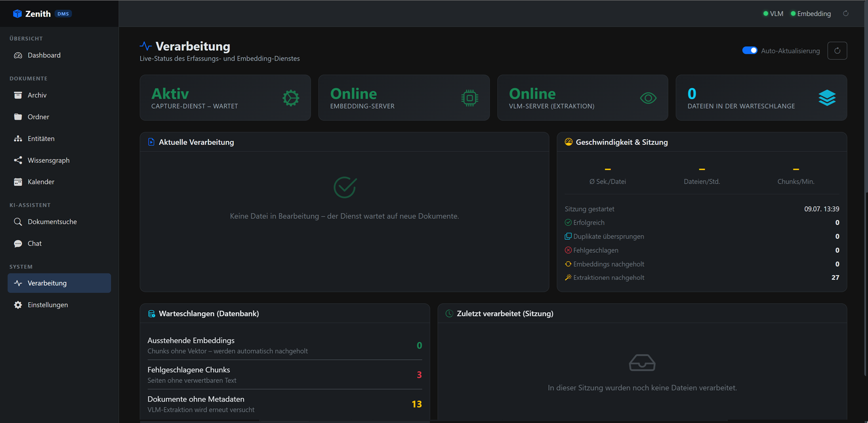Screen dimensions: 868x423
Task: Click the red X icon beside Fehlgeschlagen
Action: [x=568, y=250]
